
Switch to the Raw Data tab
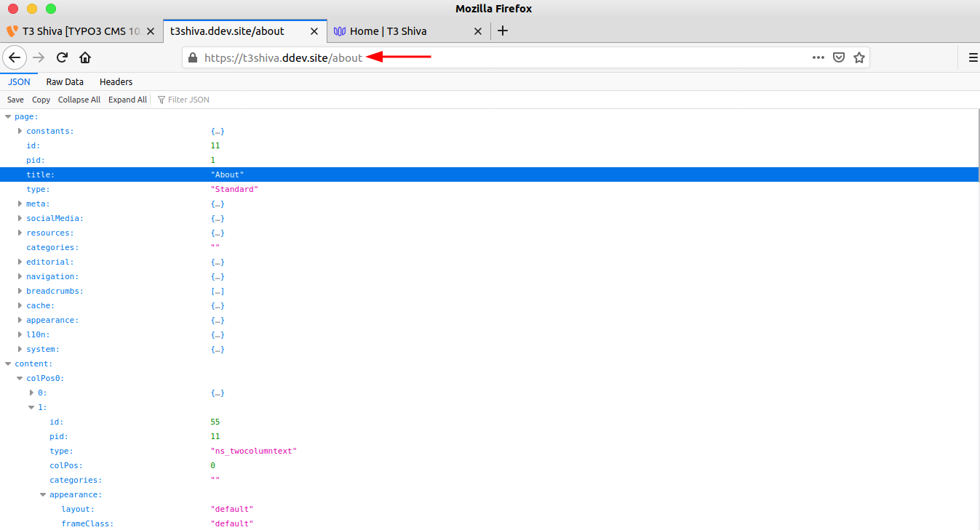click(64, 81)
